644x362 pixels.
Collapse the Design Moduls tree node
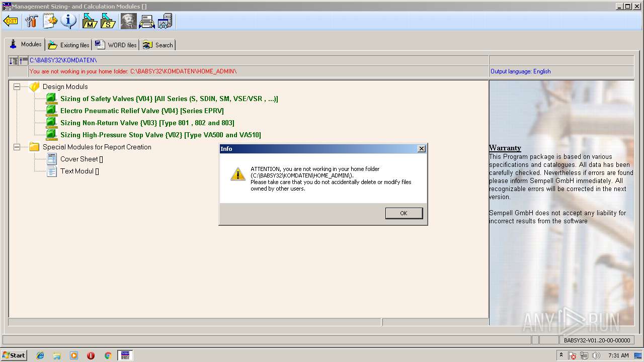[17, 86]
